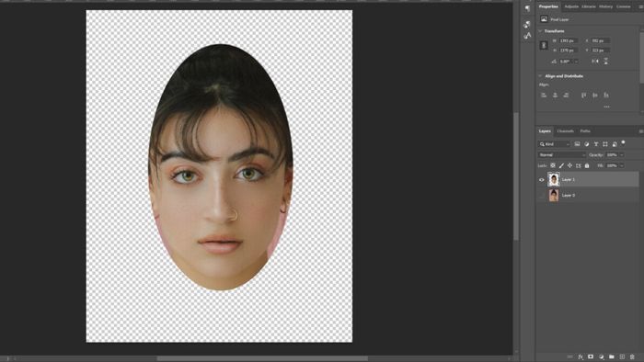Image resolution: width=644 pixels, height=362 pixels.
Task: Click the rotation angle icon in Transform
Action: [554, 62]
